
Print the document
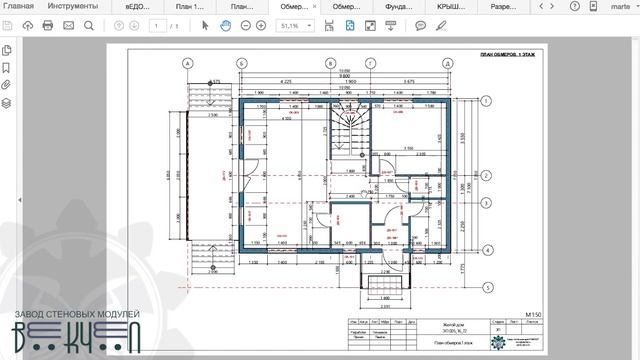pos(48,26)
